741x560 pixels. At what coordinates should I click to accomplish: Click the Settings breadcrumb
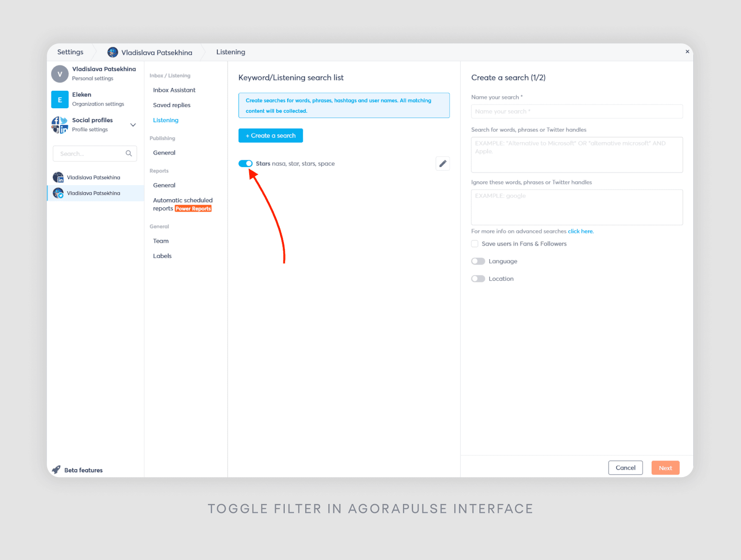coord(70,52)
